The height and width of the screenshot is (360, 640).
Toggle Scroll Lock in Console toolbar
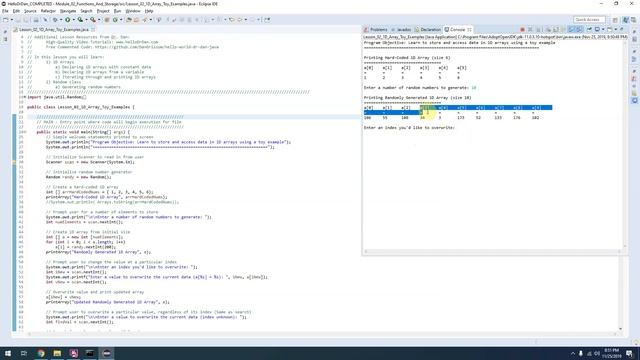pyautogui.click(x=556, y=30)
